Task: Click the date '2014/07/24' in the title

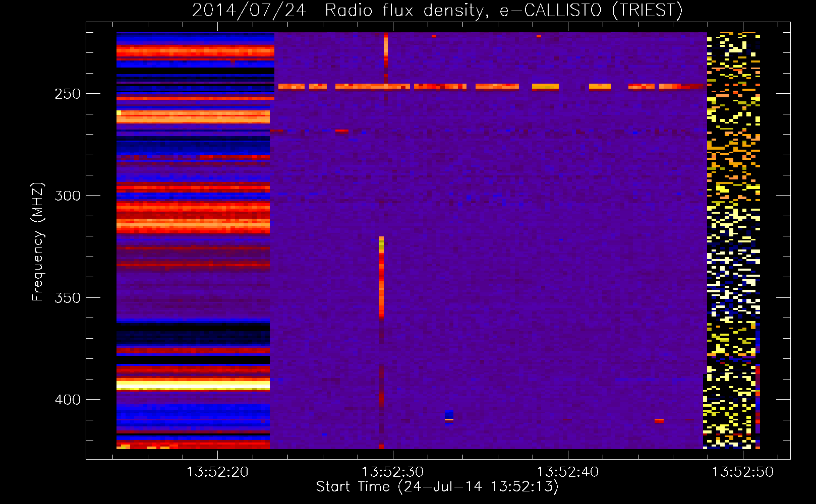Action: tap(249, 11)
